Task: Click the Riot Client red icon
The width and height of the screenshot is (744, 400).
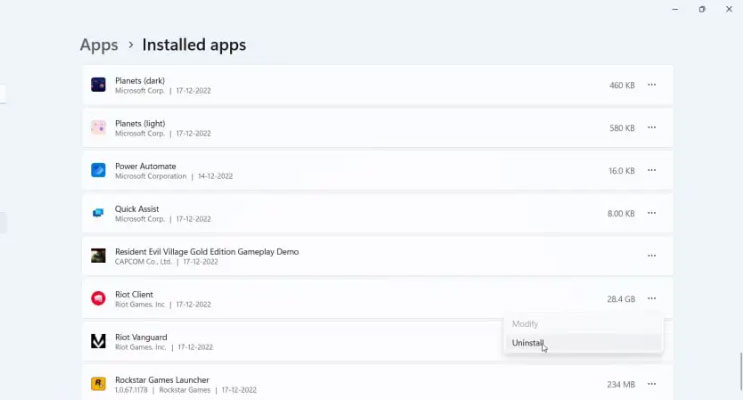Action: click(x=98, y=298)
